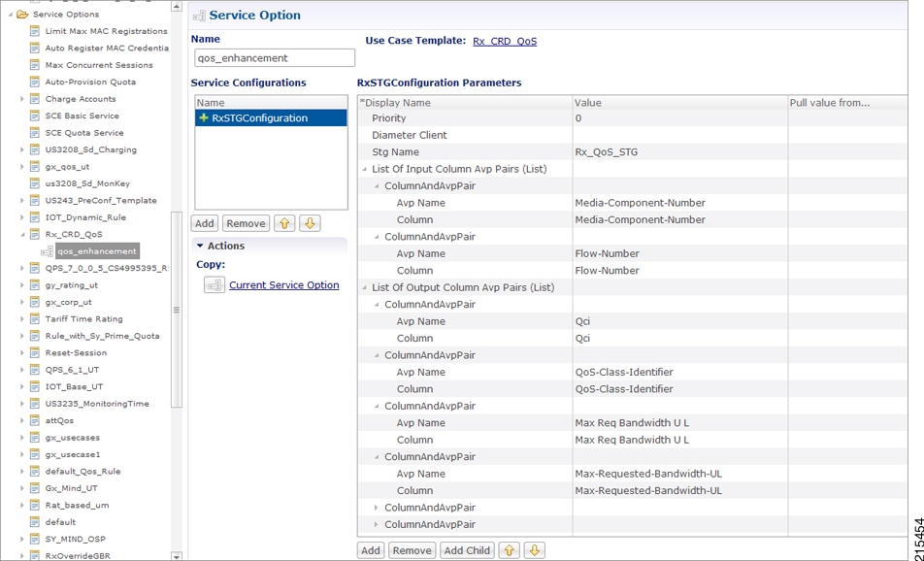Click the Add Child button
Screen dimensions: 924x561
467,550
